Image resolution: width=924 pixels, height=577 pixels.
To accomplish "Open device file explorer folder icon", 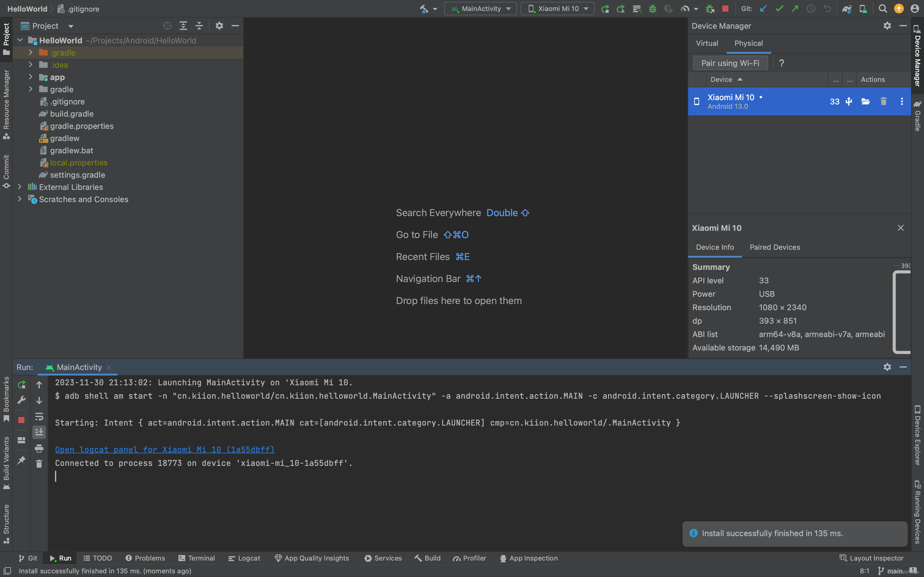I will click(x=866, y=101).
